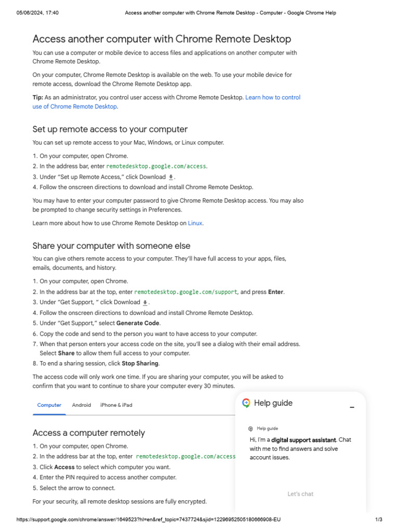The image size is (399, 532).
Task: Click the remotedesktop.google.com/support address
Action: click(185, 292)
